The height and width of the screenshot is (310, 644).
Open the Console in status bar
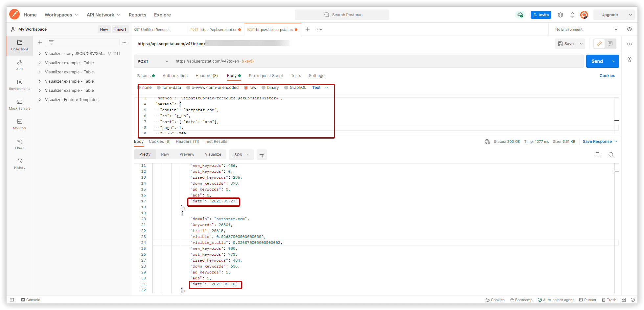click(x=31, y=300)
